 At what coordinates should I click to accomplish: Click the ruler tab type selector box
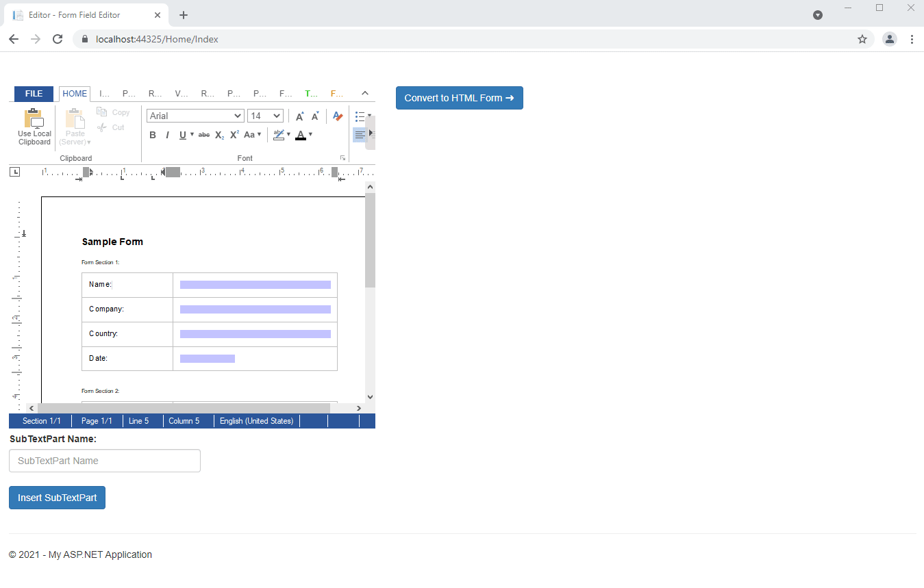[x=14, y=172]
